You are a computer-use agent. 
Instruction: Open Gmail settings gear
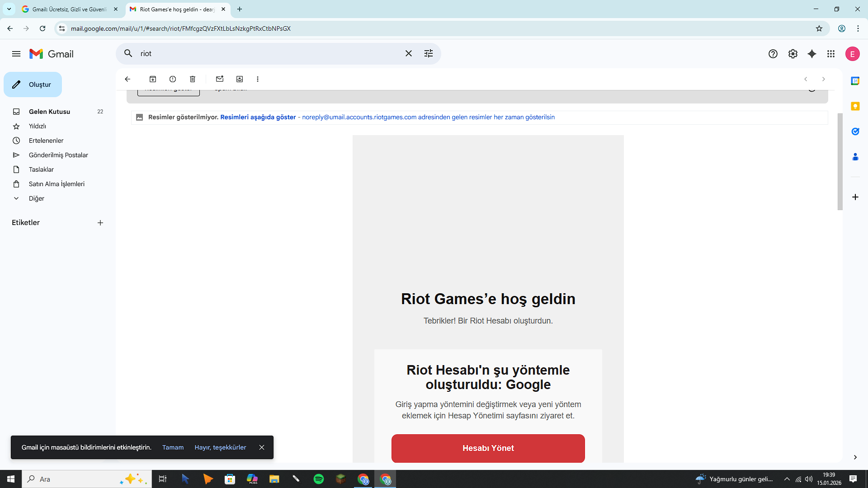pyautogui.click(x=793, y=54)
